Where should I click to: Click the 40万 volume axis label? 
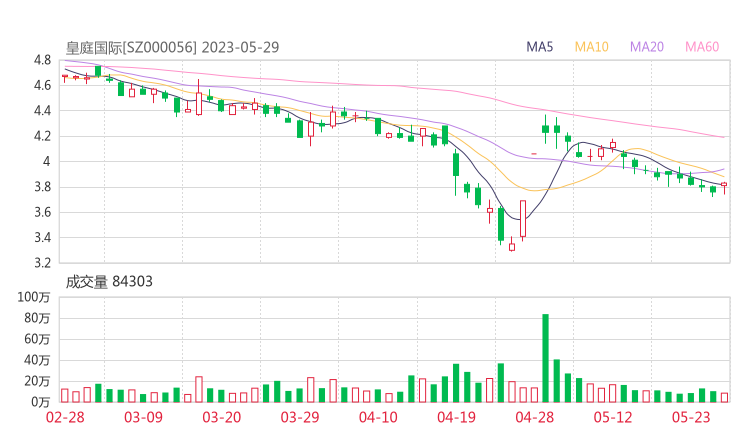point(37,361)
